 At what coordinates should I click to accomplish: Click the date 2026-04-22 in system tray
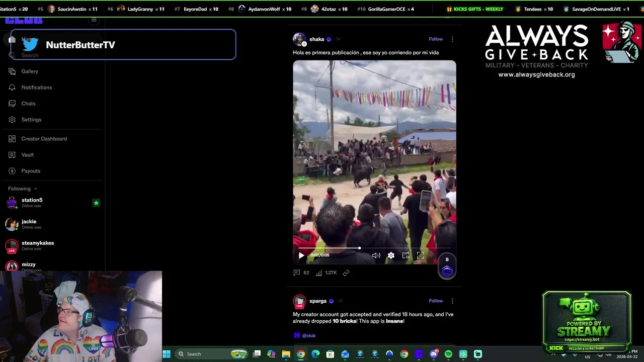pos(627,356)
